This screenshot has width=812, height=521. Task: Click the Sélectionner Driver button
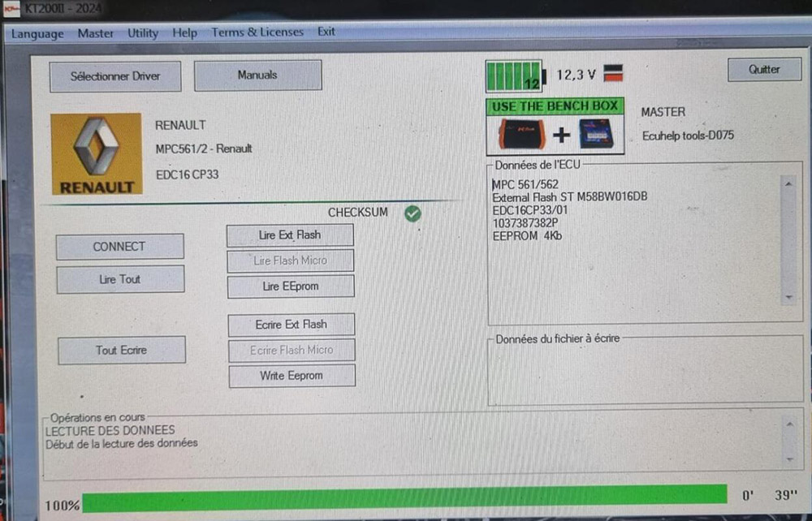click(x=115, y=76)
